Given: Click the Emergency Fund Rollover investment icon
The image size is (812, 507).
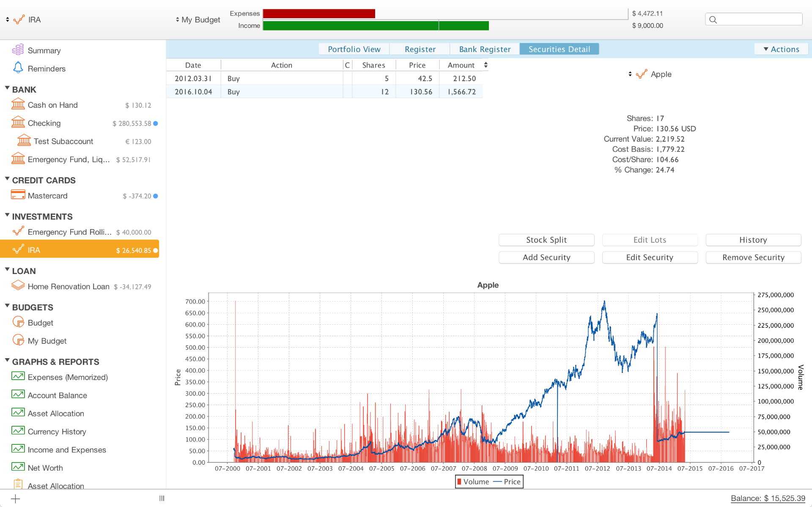Looking at the screenshot, I should pyautogui.click(x=18, y=231).
